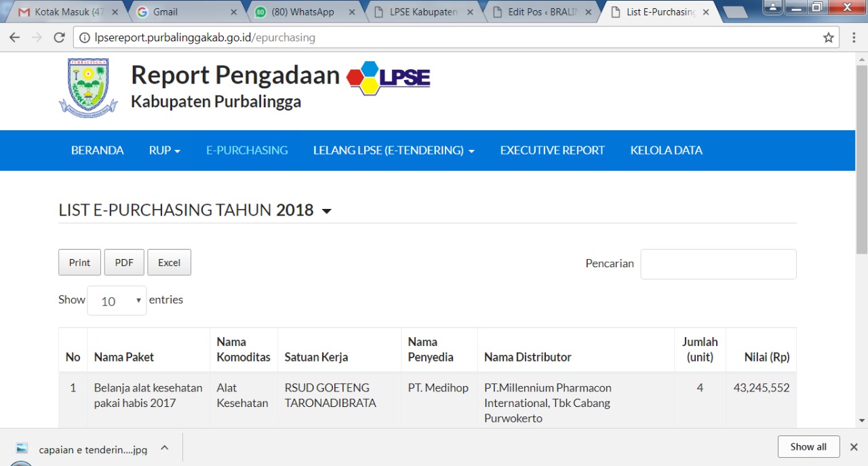
Task: Click the Report Pengadaan title
Action: tap(235, 75)
